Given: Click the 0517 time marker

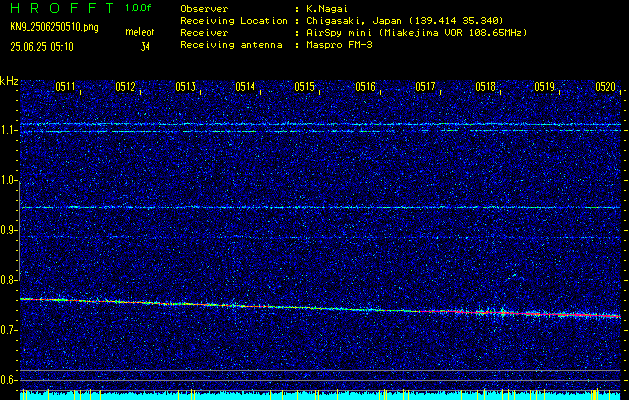Looking at the screenshot, I should [x=425, y=87].
